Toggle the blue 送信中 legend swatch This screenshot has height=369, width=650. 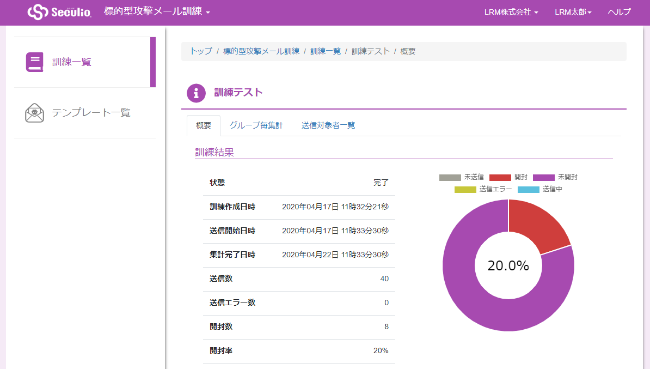[x=529, y=189]
